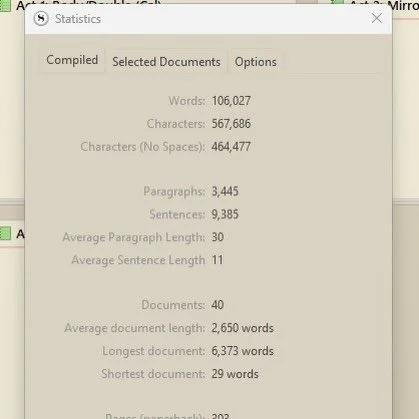This screenshot has width=419, height=419.
Task: Select the paragraphs value 3,445
Action: pyautogui.click(x=225, y=192)
